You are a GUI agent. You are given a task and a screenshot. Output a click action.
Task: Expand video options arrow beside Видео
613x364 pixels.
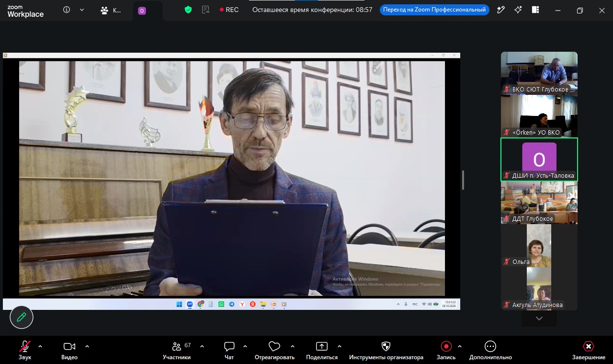coord(87,346)
